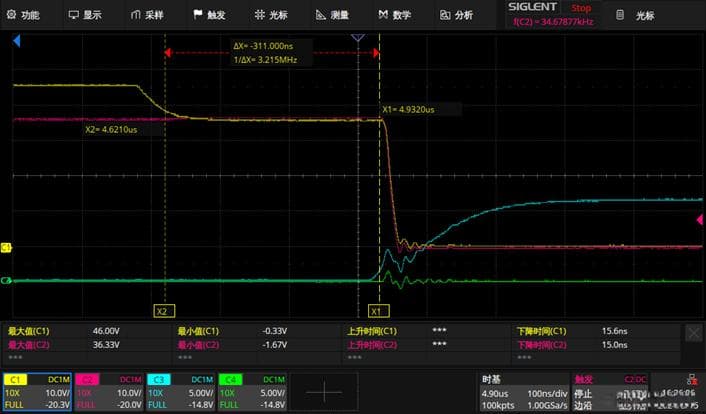Click the 下降时间(C2) measurement item
706x414 pixels.
(x=542, y=345)
